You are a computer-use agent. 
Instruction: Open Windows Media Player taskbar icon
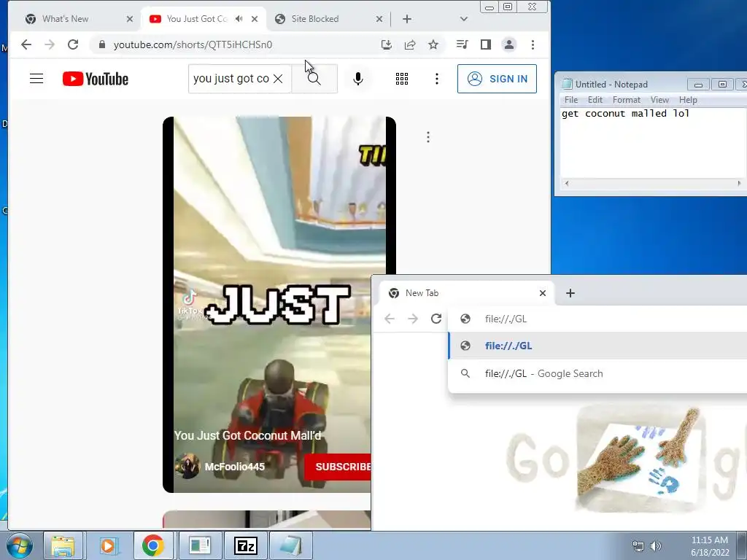pos(108,545)
